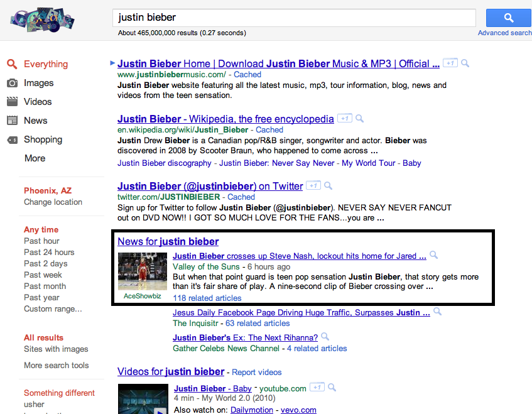Viewport: 532px width, 414px height.
Task: Click usher related search suggestion
Action: pos(34,404)
